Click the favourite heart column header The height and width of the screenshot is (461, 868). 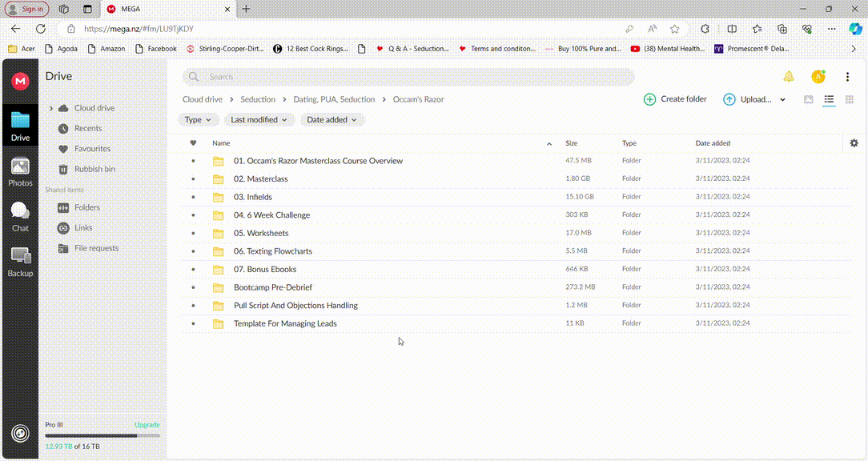click(x=193, y=142)
